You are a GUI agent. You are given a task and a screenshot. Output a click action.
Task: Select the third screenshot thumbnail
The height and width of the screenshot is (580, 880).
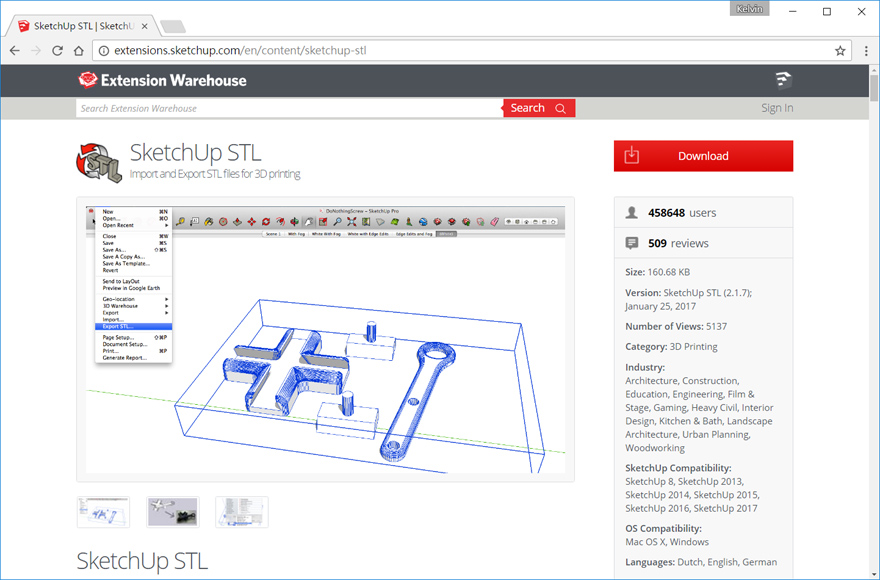(242, 512)
